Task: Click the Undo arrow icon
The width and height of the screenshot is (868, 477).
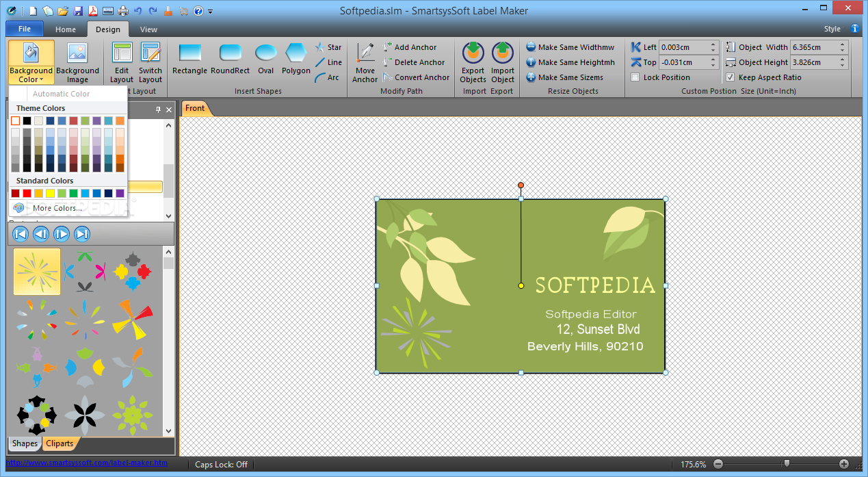Action: (x=138, y=11)
